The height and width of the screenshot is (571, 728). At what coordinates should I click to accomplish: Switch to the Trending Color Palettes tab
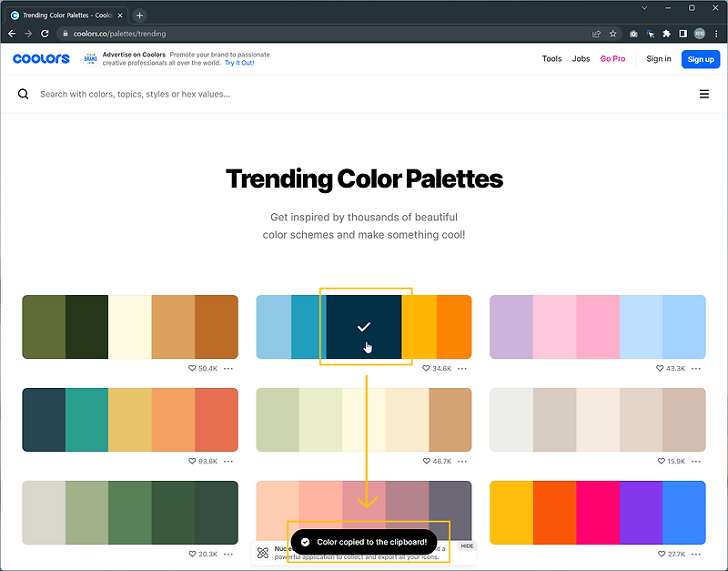coord(64,15)
